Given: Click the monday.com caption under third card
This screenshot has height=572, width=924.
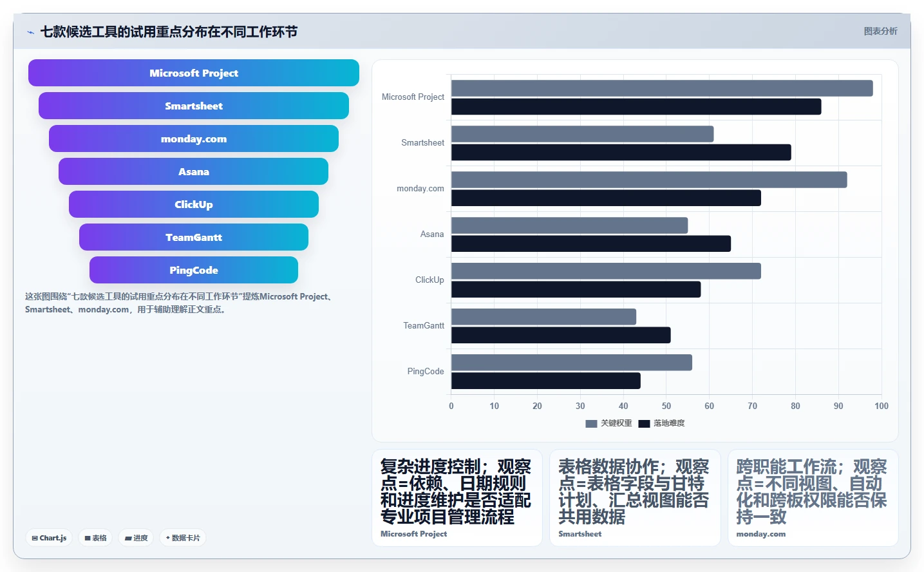Looking at the screenshot, I should (760, 534).
